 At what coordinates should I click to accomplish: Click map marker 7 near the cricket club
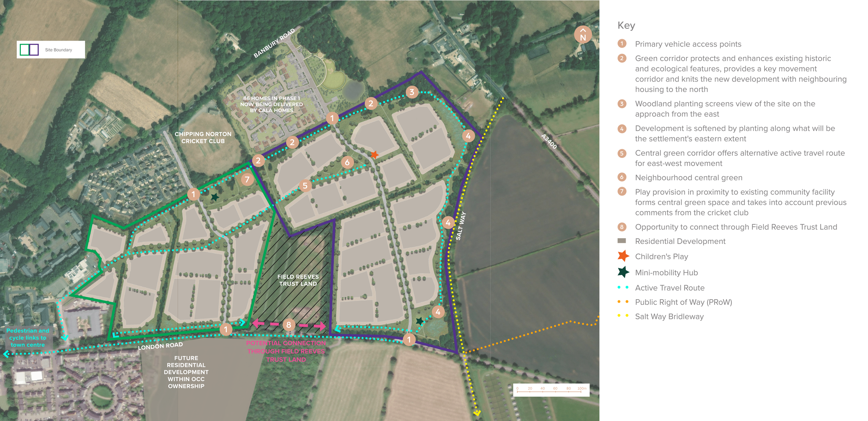tap(247, 179)
